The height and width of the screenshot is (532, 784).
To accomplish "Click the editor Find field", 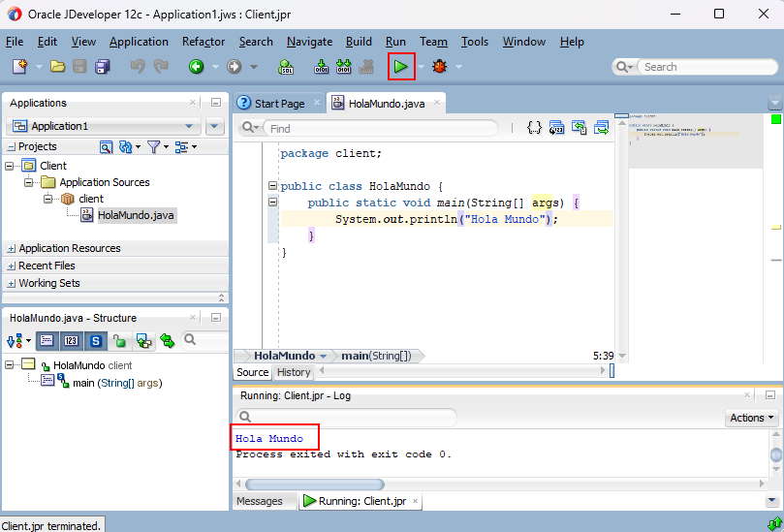I will point(381,129).
